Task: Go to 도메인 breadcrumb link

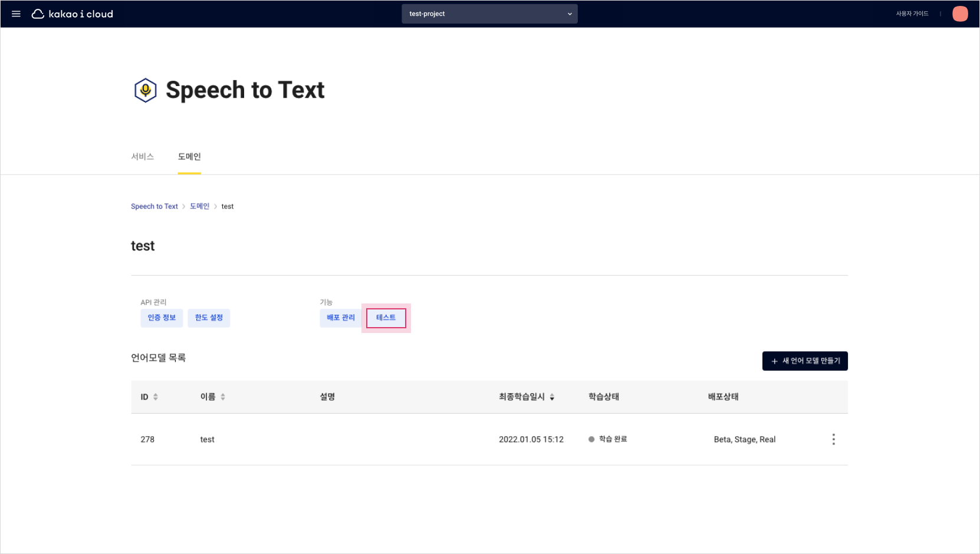Action: 199,206
